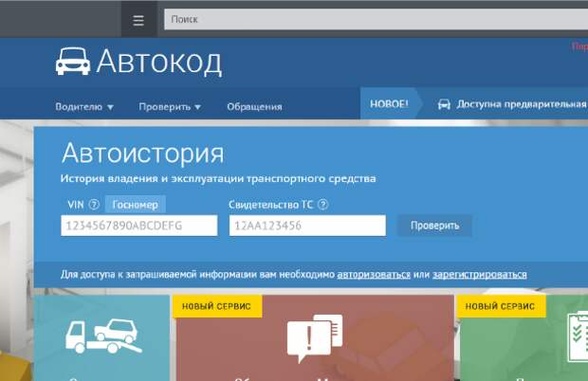This screenshot has height=381, width=588.
Task: Select the VIN tab
Action: [x=76, y=205]
